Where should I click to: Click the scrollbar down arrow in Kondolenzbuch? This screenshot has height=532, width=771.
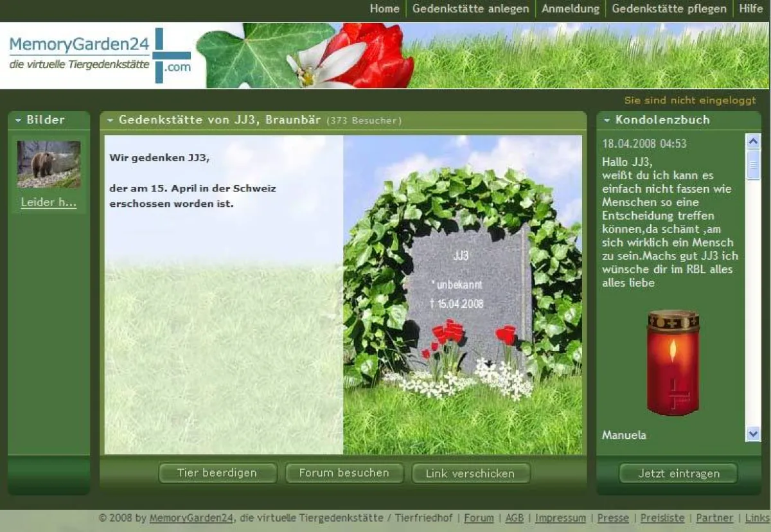pyautogui.click(x=752, y=432)
